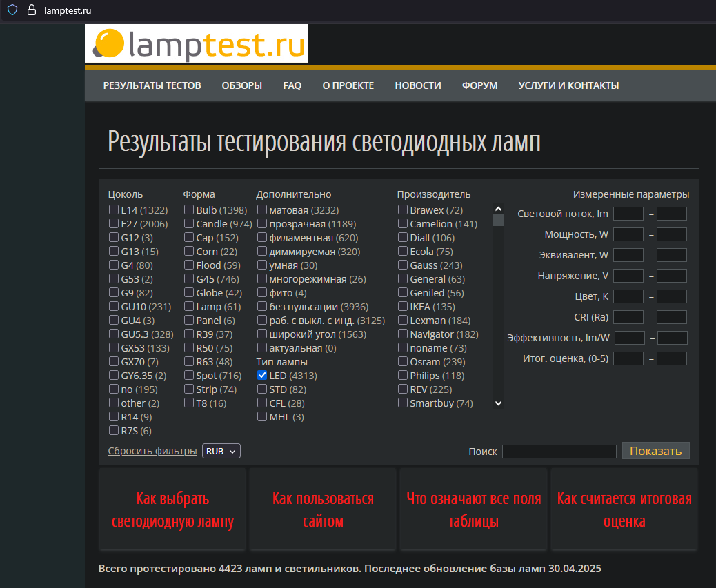
Task: Check the Candle shape checkbox
Action: tap(188, 223)
